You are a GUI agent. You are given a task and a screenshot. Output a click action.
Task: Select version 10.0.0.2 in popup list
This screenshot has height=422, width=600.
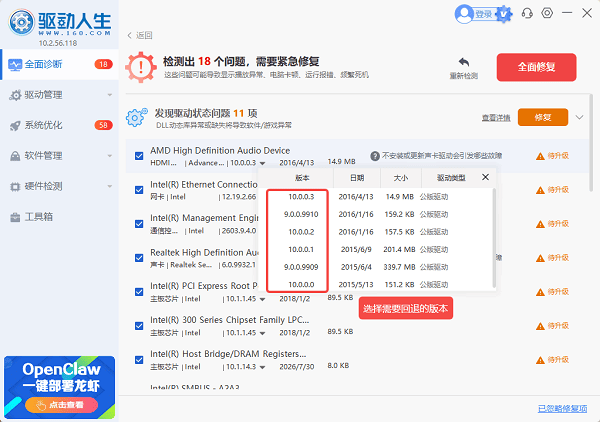click(x=301, y=232)
